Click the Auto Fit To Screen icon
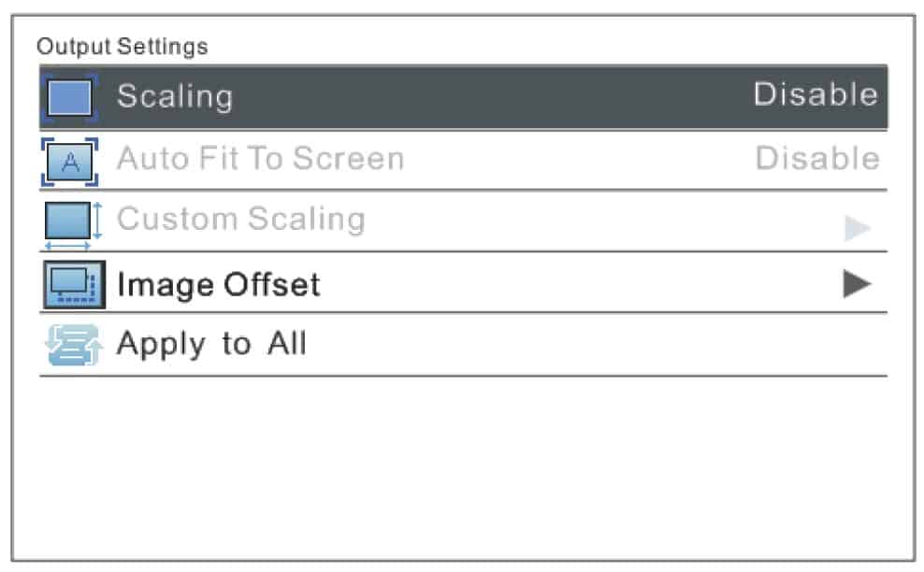The image size is (924, 572). pos(69,162)
